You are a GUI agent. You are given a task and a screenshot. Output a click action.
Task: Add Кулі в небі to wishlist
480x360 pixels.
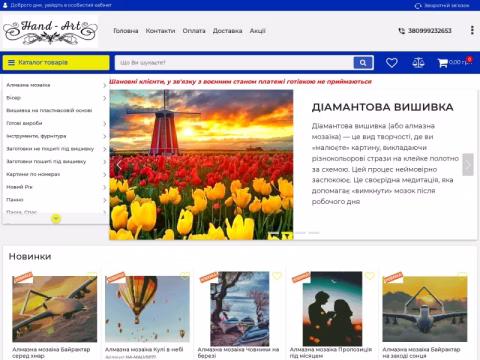pyautogui.click(x=185, y=276)
